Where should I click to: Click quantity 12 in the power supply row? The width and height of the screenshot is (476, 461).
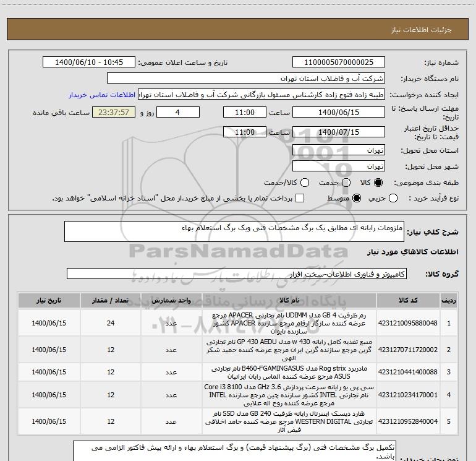click(111, 350)
